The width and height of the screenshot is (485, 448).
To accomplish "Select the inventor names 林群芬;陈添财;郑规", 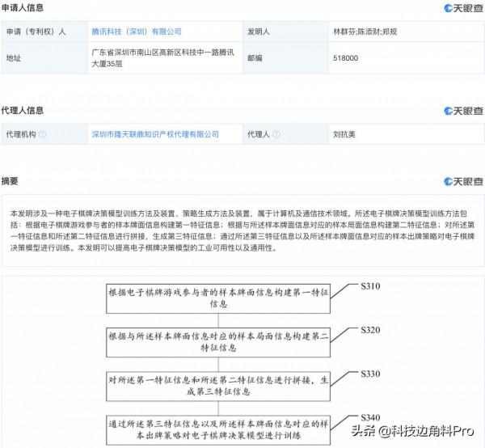I will (x=365, y=32).
